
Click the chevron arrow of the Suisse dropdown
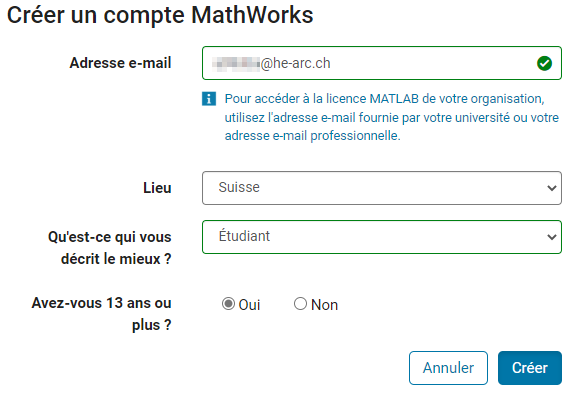pos(552,188)
